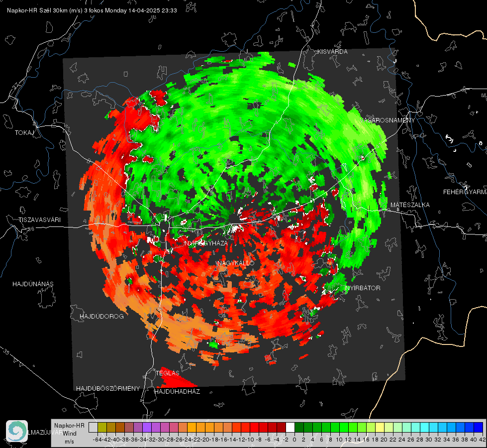Click road number 36 near Tiszavasvári
The height and width of the screenshot is (448, 487).
pos(31,229)
